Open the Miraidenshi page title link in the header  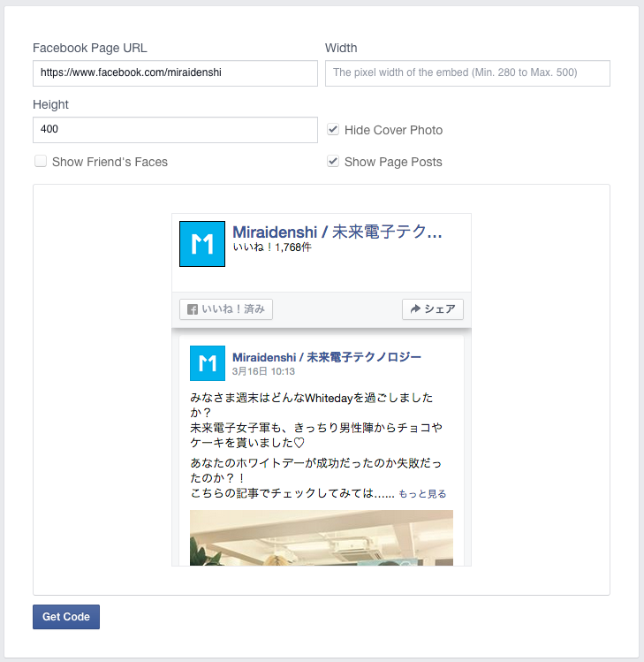tap(337, 232)
